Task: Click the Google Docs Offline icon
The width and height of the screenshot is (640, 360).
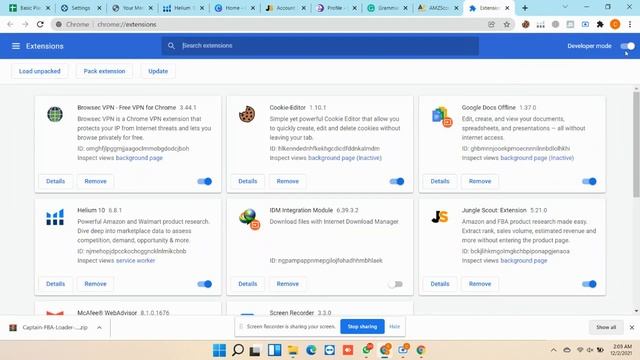Action: point(442,117)
